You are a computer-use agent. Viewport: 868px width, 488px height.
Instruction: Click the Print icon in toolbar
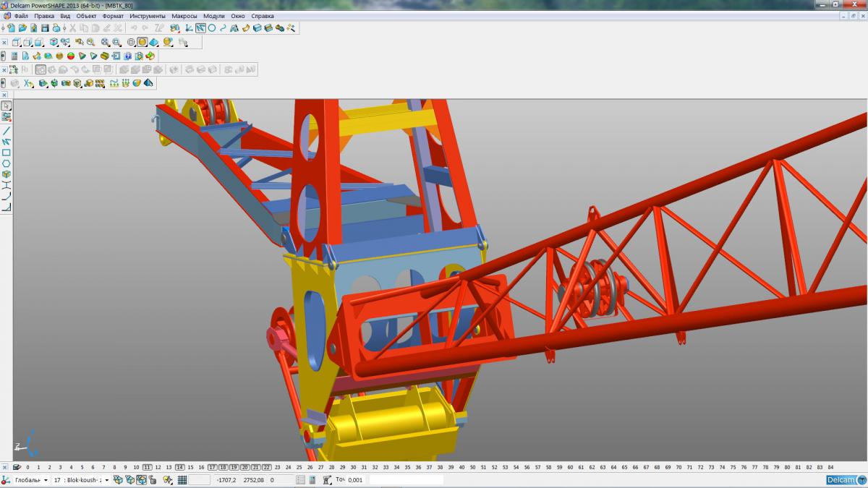click(x=56, y=27)
